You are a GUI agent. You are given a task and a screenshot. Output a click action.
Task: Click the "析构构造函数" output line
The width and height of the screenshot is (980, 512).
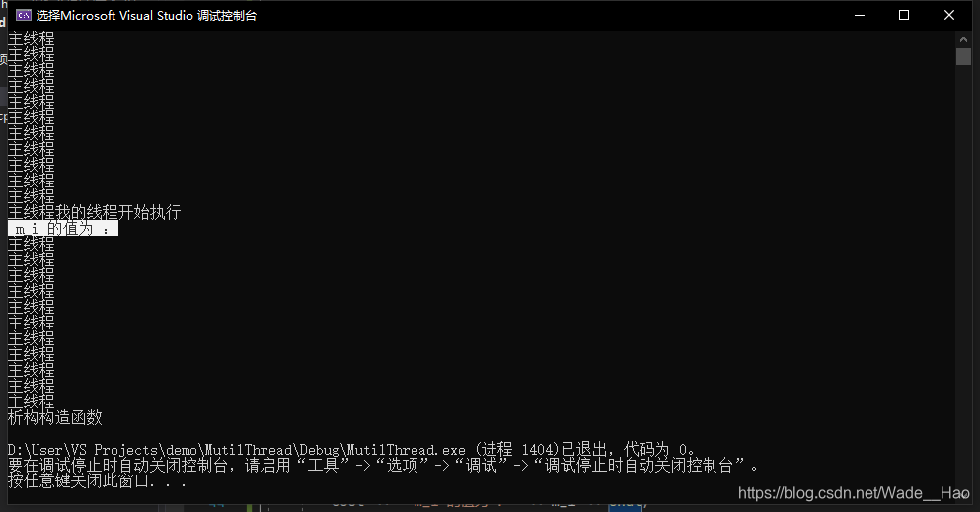tap(55, 417)
